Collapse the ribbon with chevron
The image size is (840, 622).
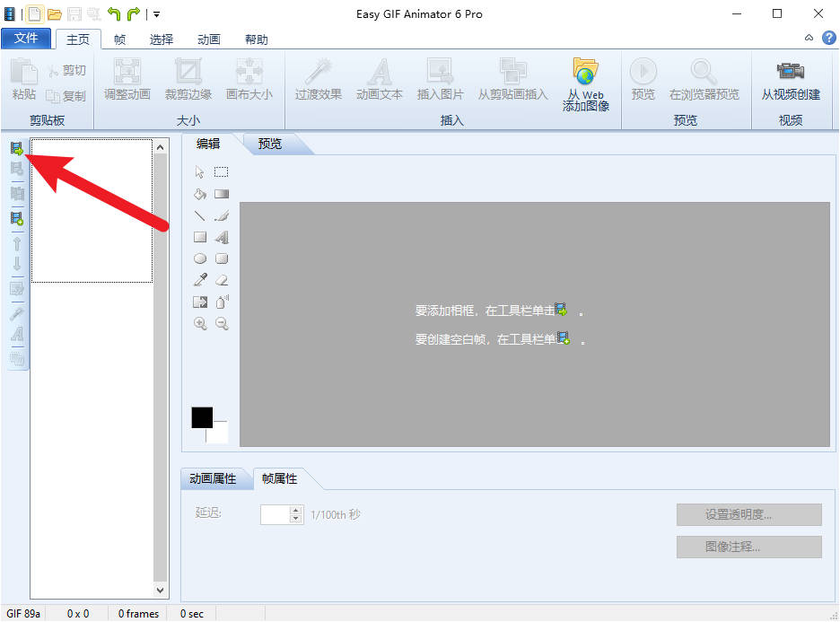click(x=809, y=38)
